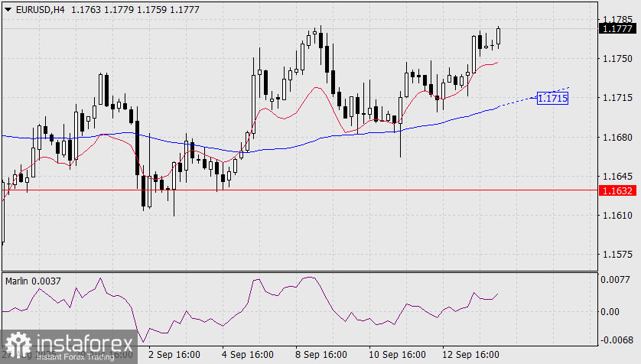The height and width of the screenshot is (364, 641).
Task: Select the 8 Sep 16:00 time label
Action: point(321,355)
